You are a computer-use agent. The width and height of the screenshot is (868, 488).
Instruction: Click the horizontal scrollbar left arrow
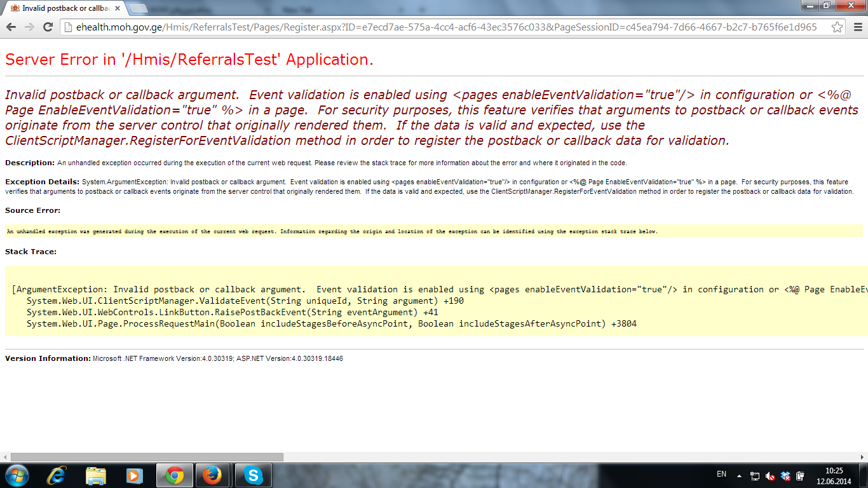[6, 457]
